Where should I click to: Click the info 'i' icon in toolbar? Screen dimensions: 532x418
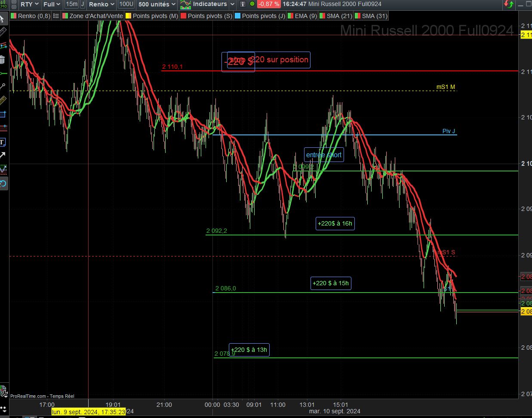coord(242,4)
